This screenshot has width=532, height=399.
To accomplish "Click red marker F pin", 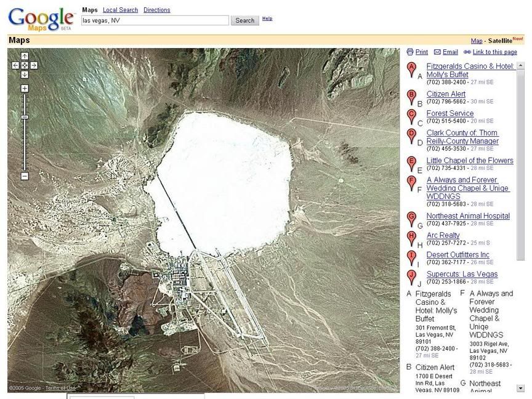I will pyautogui.click(x=411, y=183).
